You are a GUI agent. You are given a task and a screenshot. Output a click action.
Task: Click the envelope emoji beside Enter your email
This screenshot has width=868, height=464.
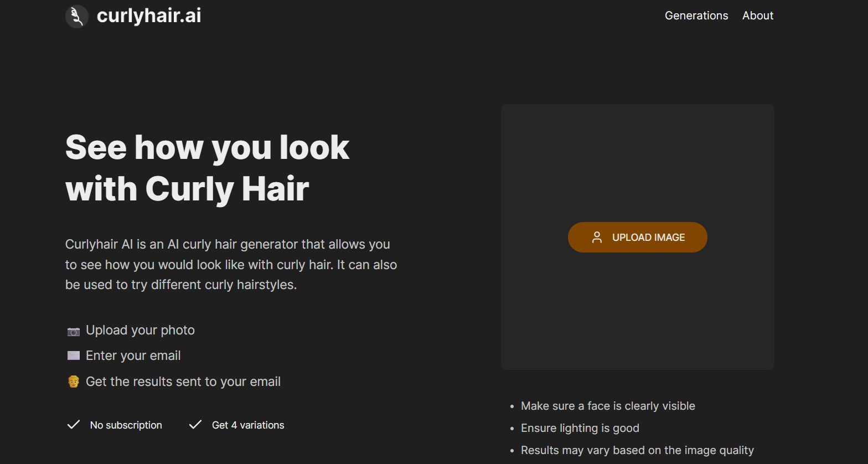(x=74, y=355)
